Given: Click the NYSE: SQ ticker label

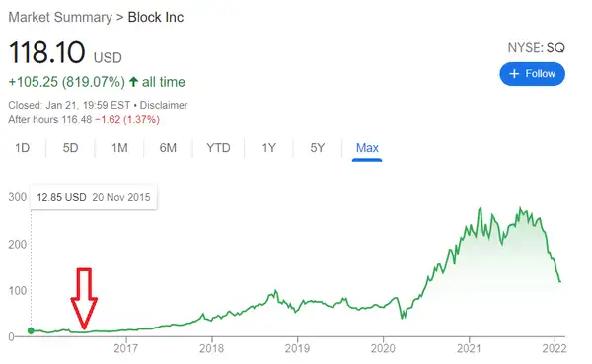Looking at the screenshot, I should click(536, 48).
